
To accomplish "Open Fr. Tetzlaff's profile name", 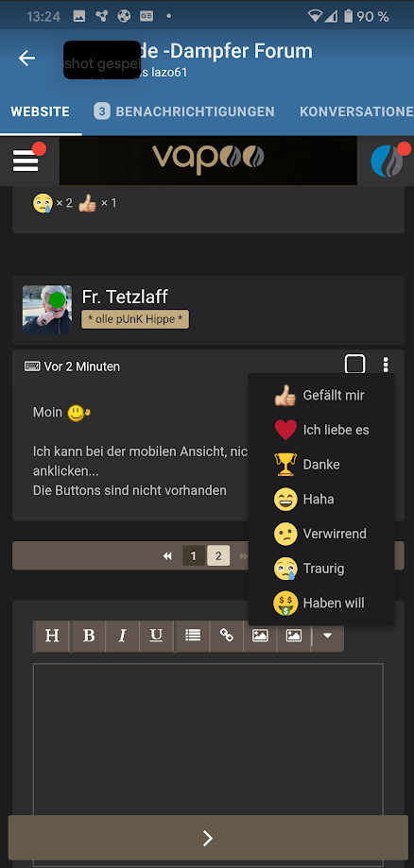I will (x=125, y=297).
